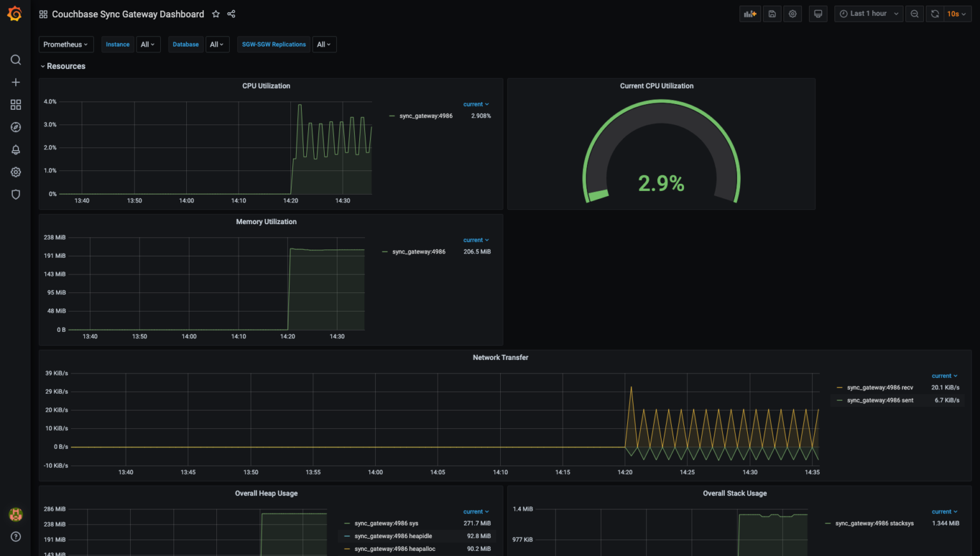Open the CPU Utilization panel menu
Image resolution: width=980 pixels, height=556 pixels.
[266, 86]
